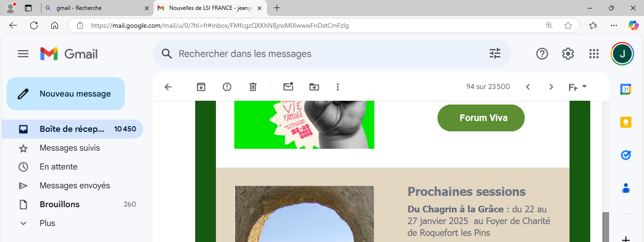This screenshot has height=242, width=644.
Task: Open Google Calendar side panel
Action: tap(626, 89)
